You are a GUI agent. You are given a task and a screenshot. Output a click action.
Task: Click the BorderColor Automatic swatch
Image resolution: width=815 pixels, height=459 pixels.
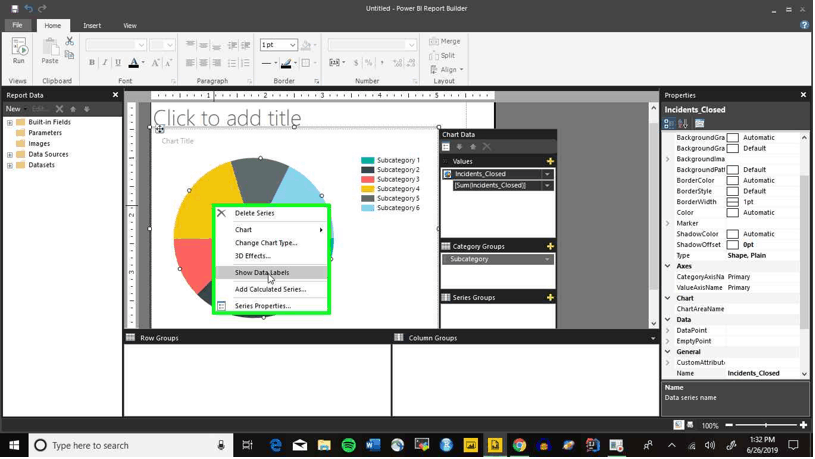[x=732, y=180]
